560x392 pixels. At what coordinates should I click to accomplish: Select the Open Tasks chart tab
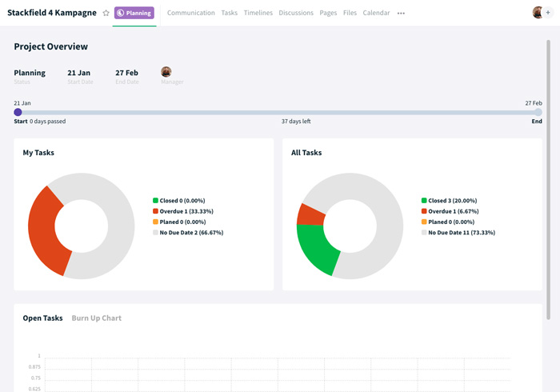coord(43,318)
